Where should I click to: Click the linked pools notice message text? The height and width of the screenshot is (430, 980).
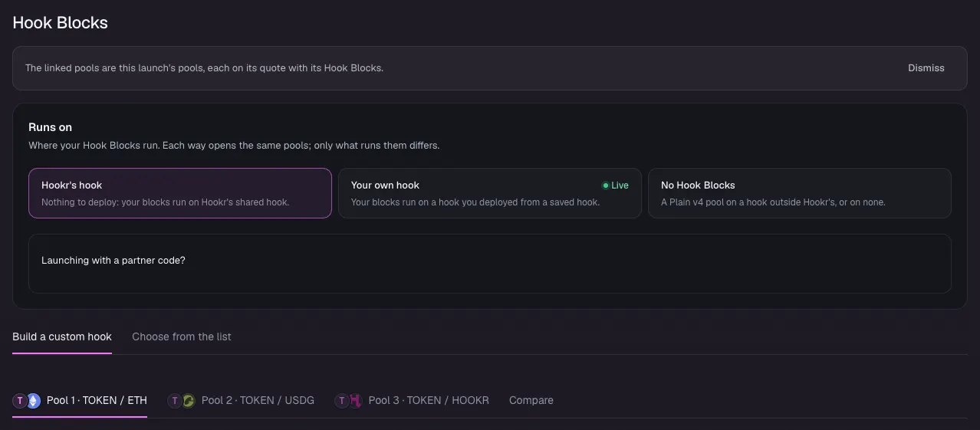[x=204, y=68]
